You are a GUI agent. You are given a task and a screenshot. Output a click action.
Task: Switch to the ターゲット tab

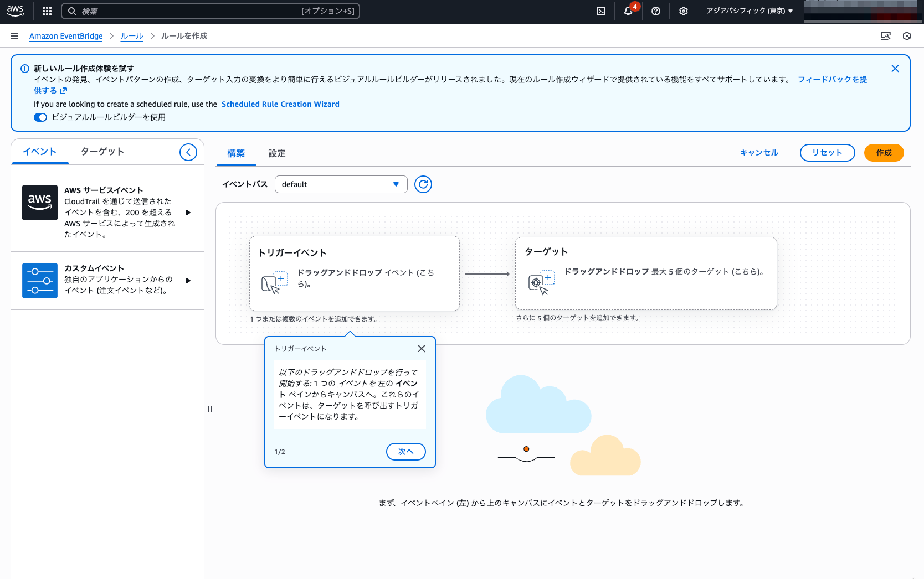(102, 152)
